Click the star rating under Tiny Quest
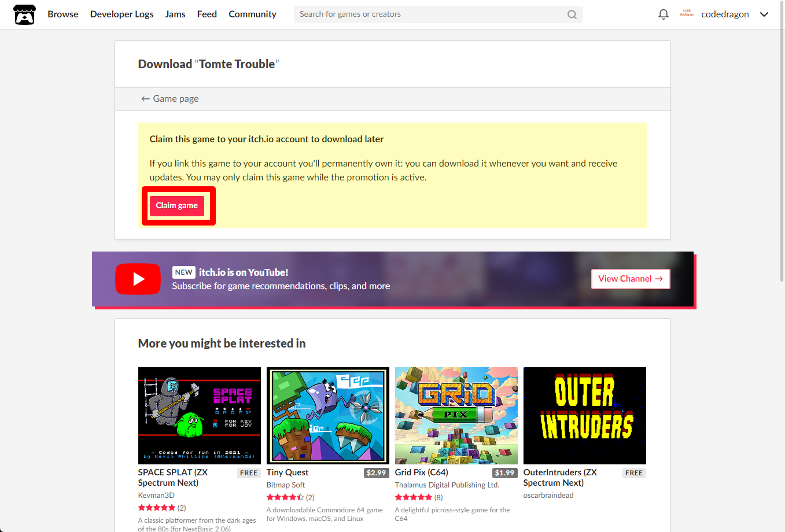This screenshot has width=785, height=532. pos(285,497)
